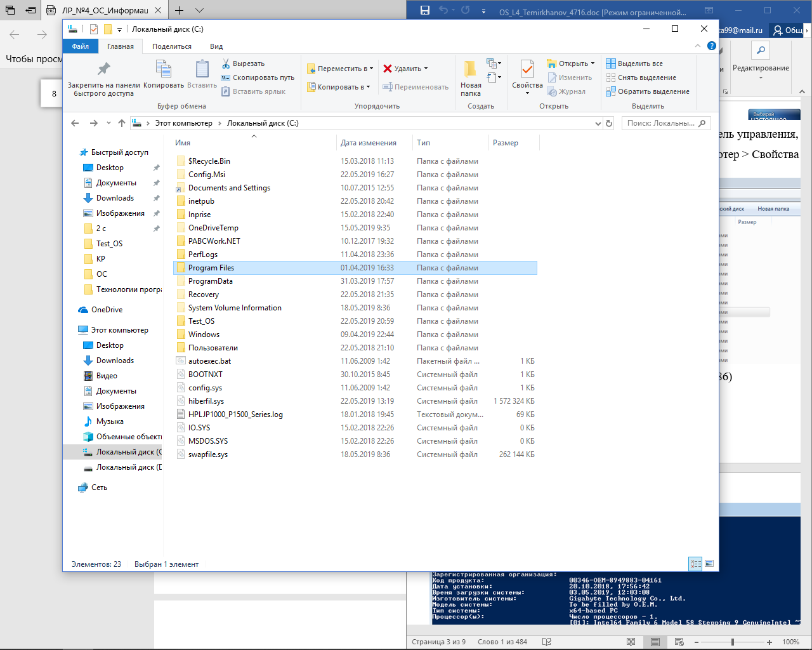Screen dimensions: 812x650
Task: Enable Web Layout view in Word's status bar
Action: pyautogui.click(x=679, y=642)
